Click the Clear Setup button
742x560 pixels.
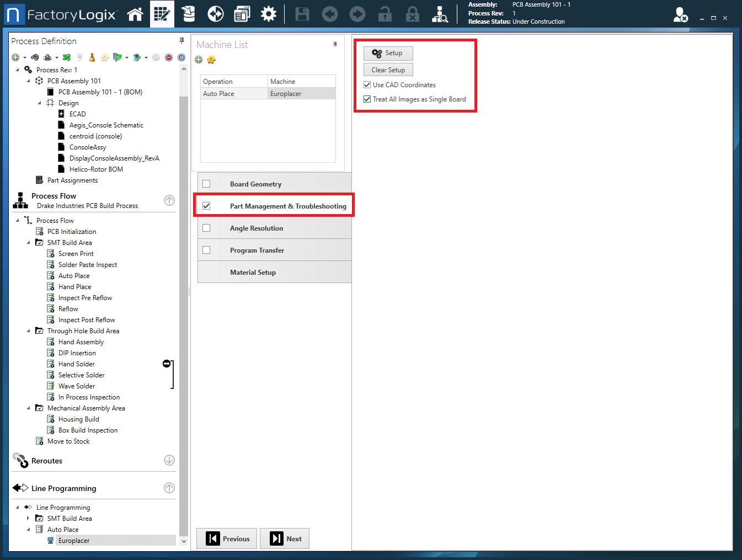[388, 70]
